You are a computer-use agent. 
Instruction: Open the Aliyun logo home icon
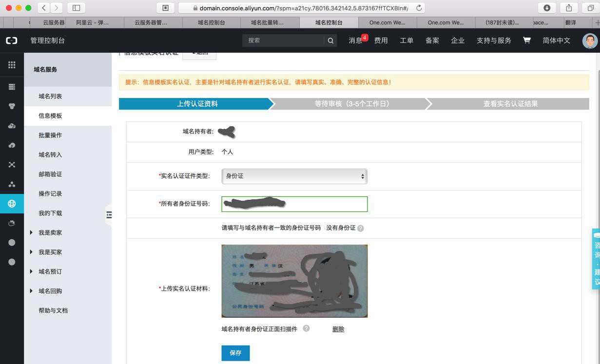pos(11,40)
